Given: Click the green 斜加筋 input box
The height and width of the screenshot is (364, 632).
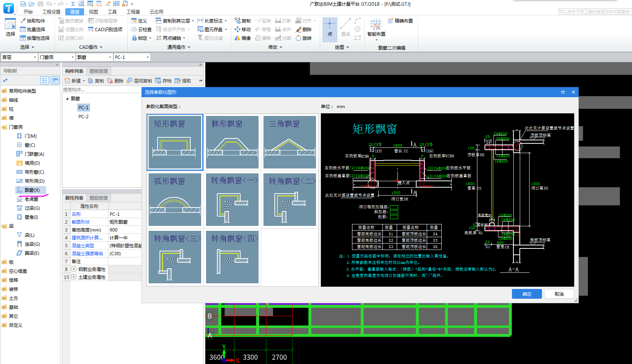Looking at the screenshot, I should pos(394,212).
